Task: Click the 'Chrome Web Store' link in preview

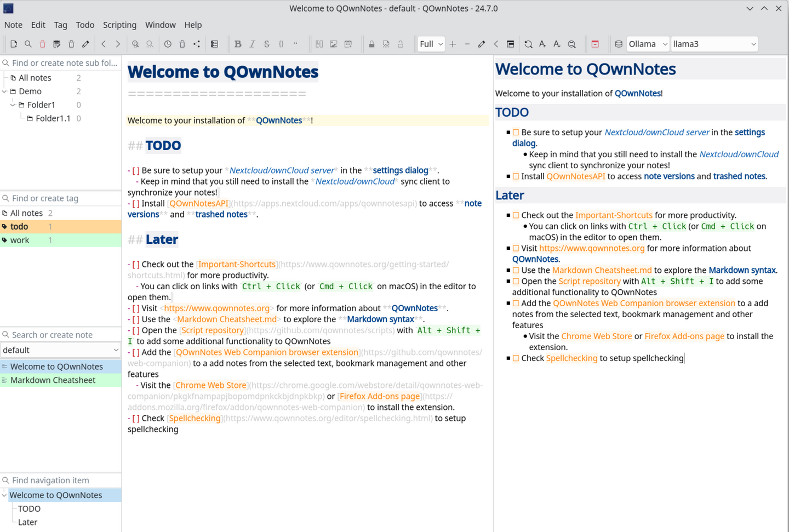Action: point(596,336)
